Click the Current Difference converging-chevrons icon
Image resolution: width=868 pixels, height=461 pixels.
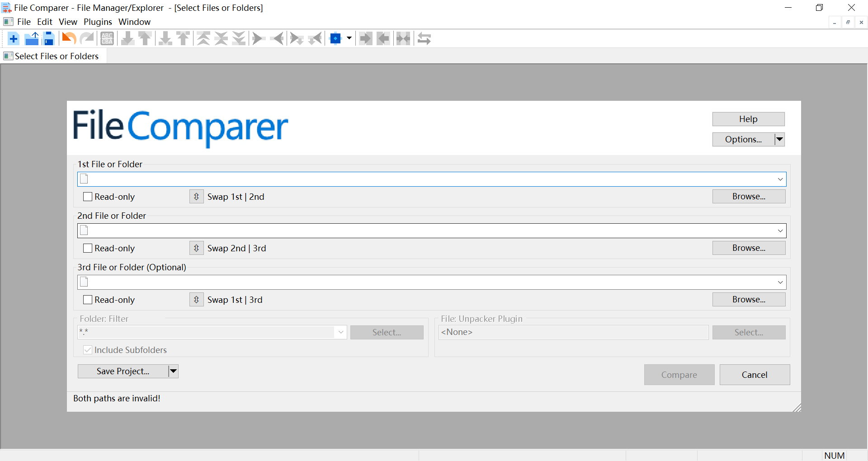pos(221,39)
